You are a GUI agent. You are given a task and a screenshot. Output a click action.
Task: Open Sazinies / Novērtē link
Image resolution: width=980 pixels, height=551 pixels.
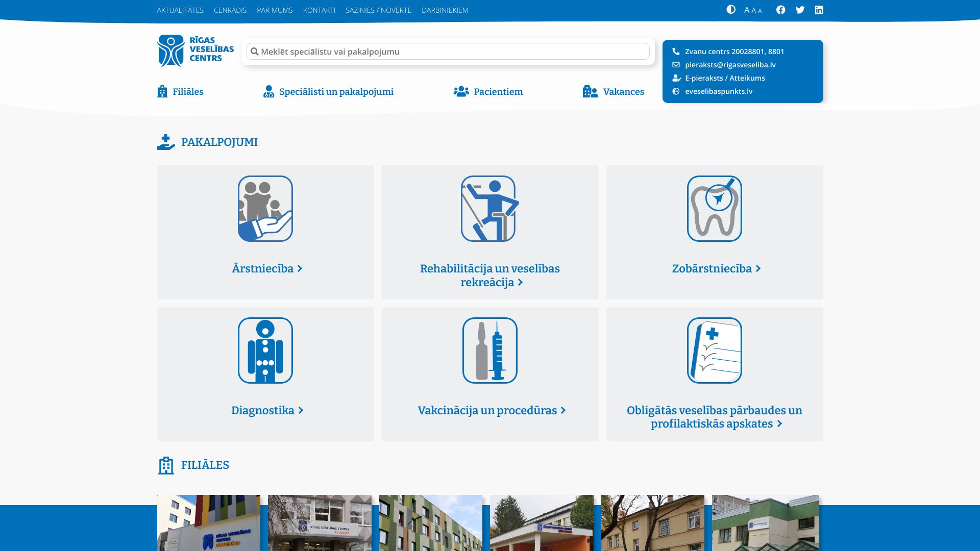pos(378,10)
